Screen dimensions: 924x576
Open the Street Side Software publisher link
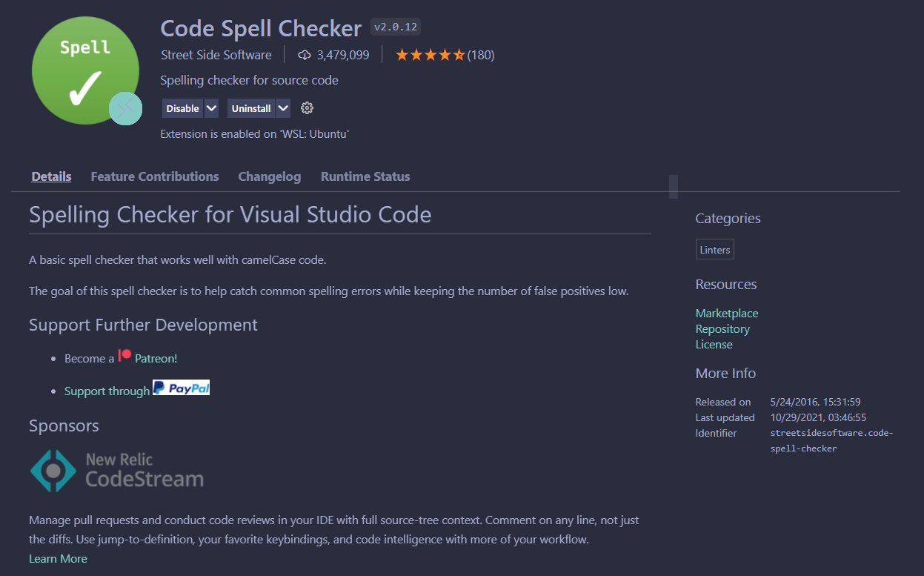point(216,55)
